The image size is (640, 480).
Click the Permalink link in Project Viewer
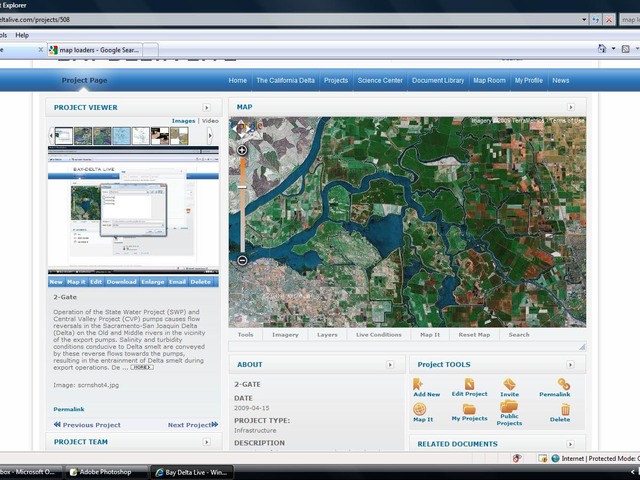tap(69, 409)
